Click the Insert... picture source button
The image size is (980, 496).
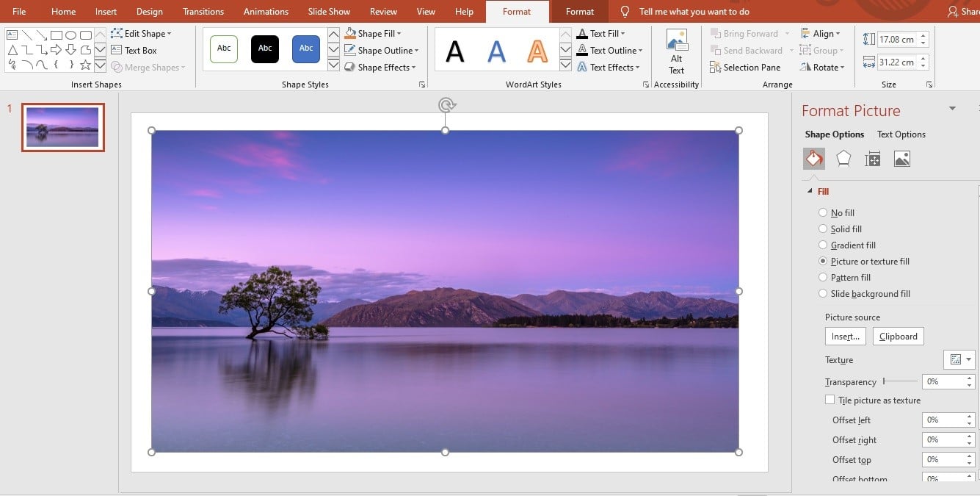(x=845, y=337)
